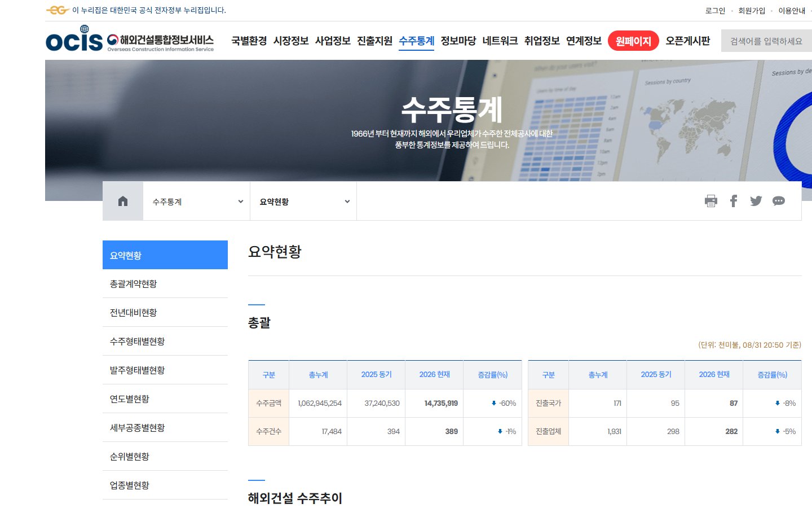Open 정보마당 menu
The width and height of the screenshot is (812, 508).
coord(458,41)
